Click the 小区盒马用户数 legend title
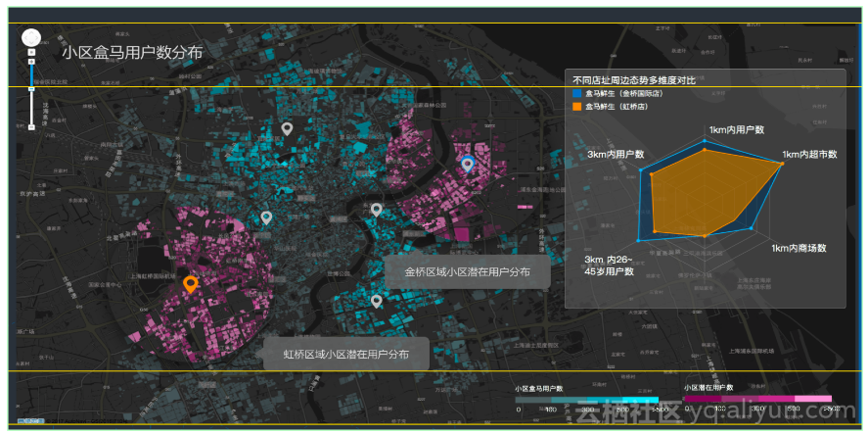 coord(538,388)
